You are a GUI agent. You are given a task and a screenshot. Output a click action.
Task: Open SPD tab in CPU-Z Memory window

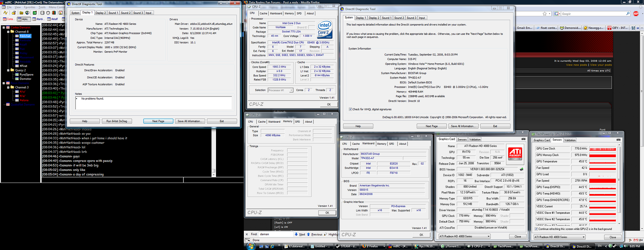click(298, 122)
